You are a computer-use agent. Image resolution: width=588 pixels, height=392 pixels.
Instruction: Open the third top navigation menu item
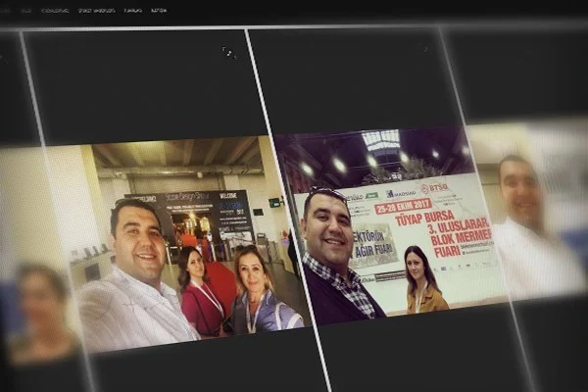55,11
